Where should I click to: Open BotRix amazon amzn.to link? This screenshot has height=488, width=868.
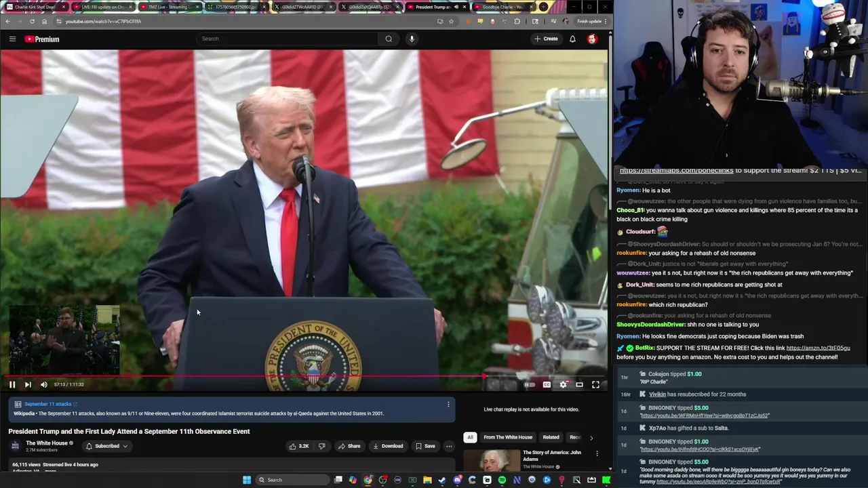click(x=818, y=348)
